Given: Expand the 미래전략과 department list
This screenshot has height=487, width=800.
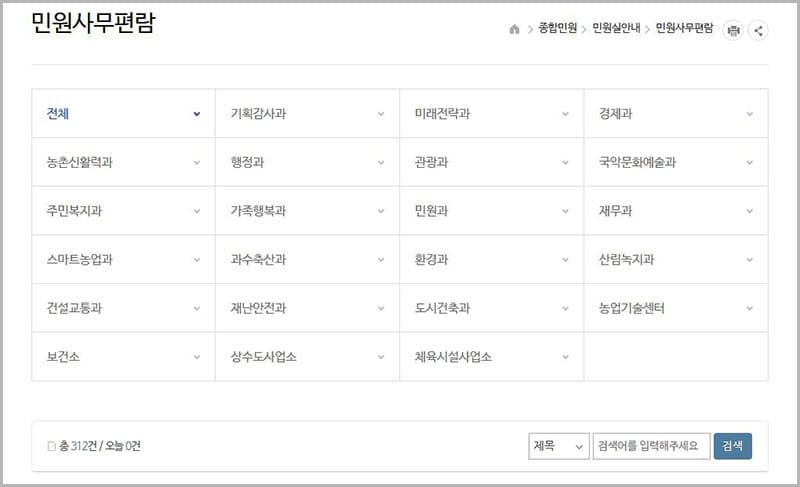Looking at the screenshot, I should tap(491, 114).
